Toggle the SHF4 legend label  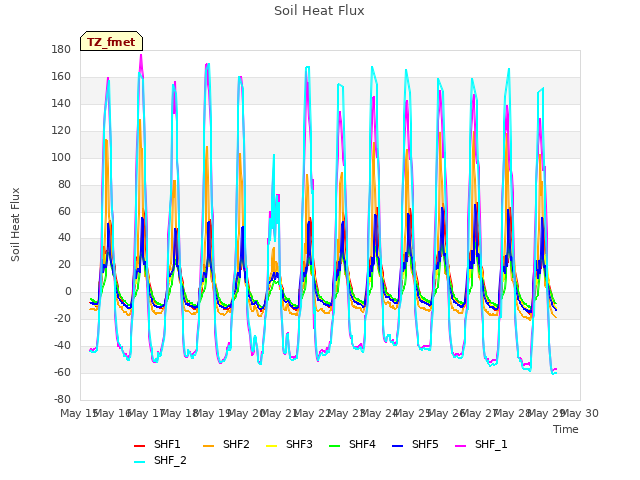362,444
